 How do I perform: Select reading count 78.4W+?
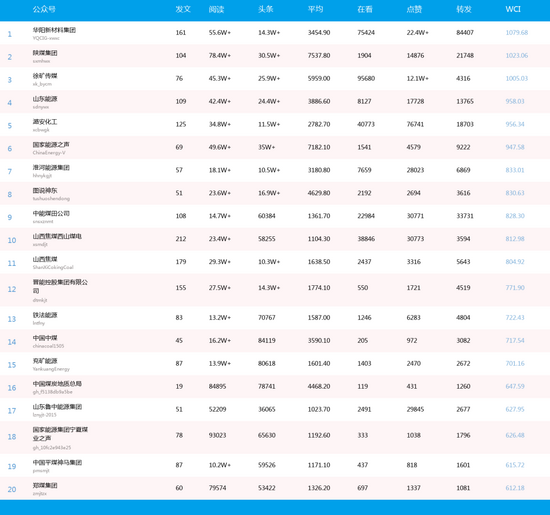pos(220,55)
